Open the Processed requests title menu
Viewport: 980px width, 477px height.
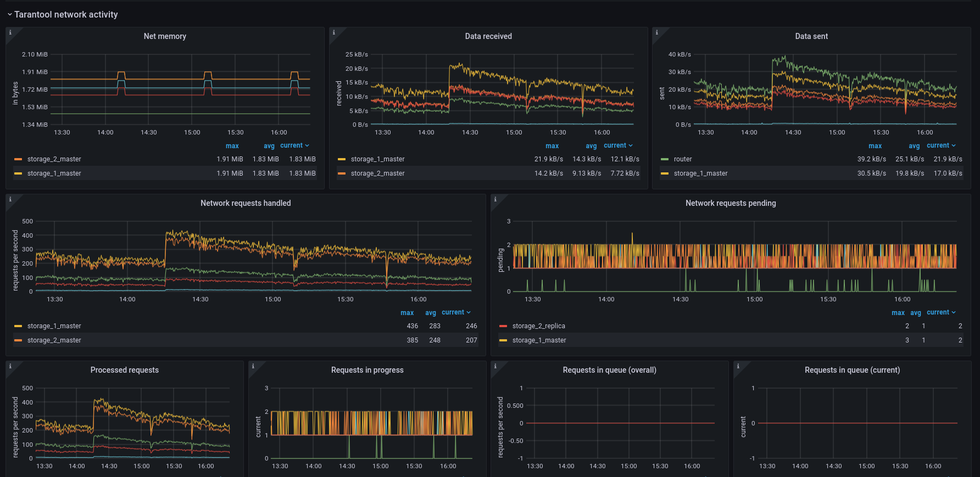125,370
